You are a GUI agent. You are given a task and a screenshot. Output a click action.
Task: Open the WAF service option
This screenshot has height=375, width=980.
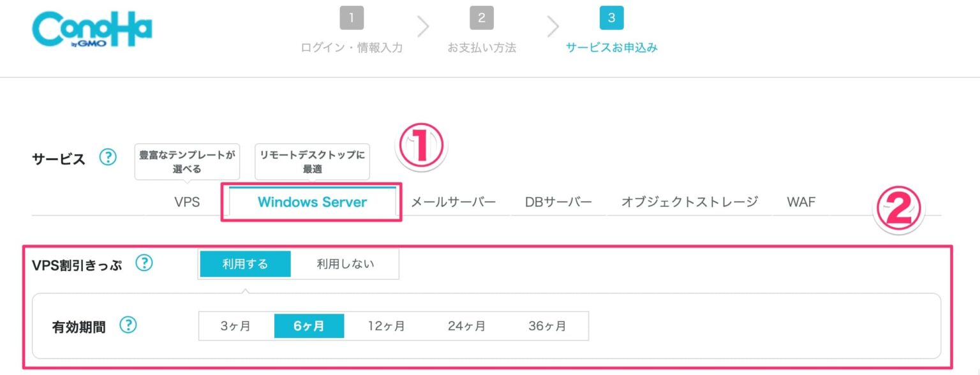pyautogui.click(x=800, y=202)
